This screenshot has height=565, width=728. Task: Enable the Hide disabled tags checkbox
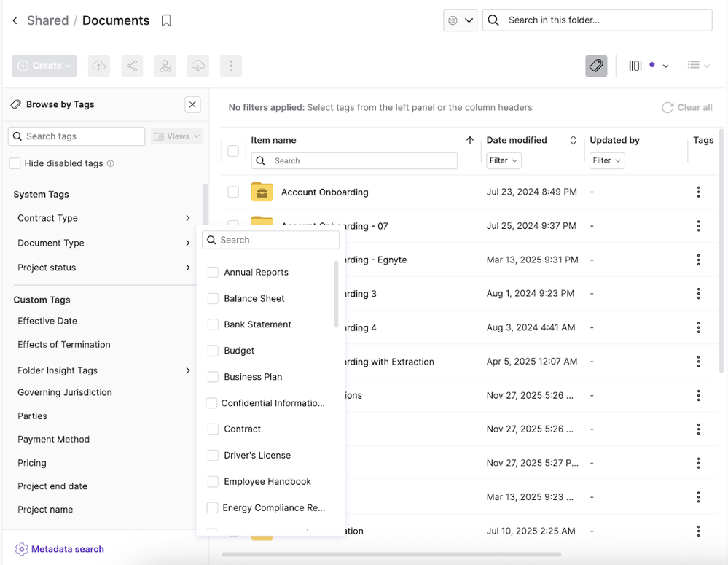(x=15, y=163)
